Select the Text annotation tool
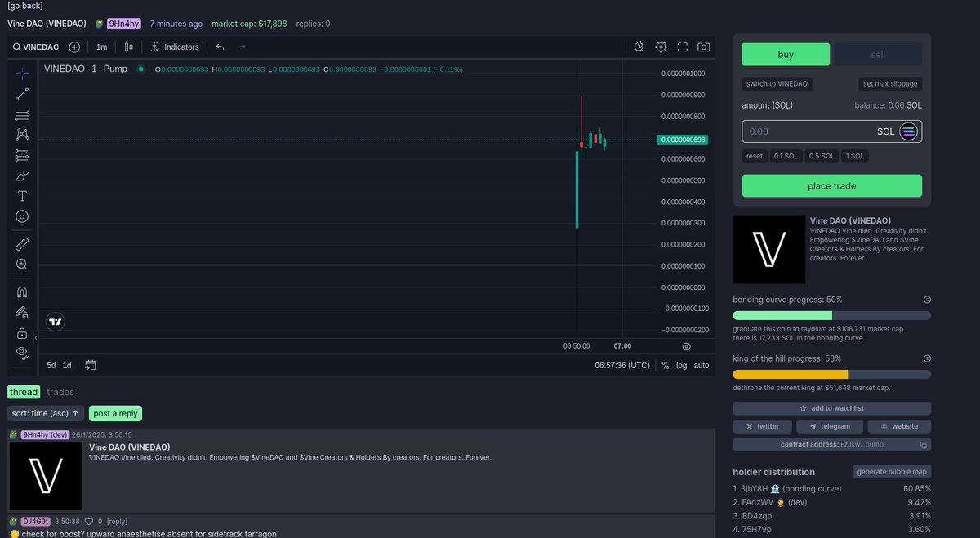980x538 pixels. [22, 196]
